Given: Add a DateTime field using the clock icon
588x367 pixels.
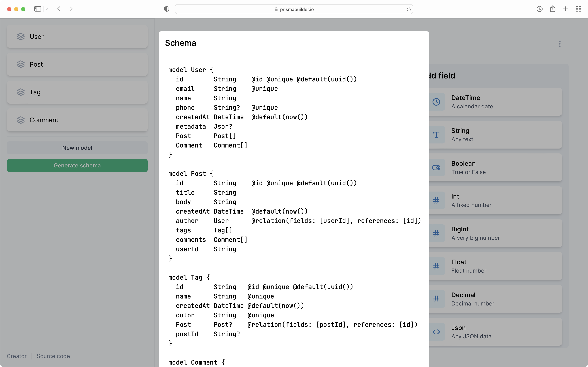Looking at the screenshot, I should [x=437, y=102].
